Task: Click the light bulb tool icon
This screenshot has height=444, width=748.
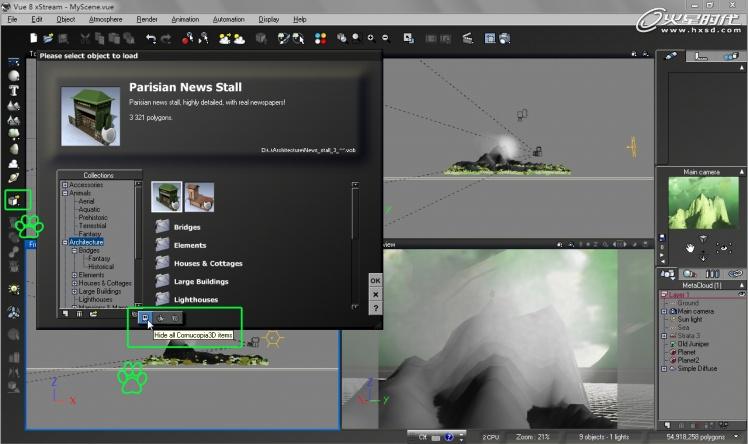Action: click(14, 289)
